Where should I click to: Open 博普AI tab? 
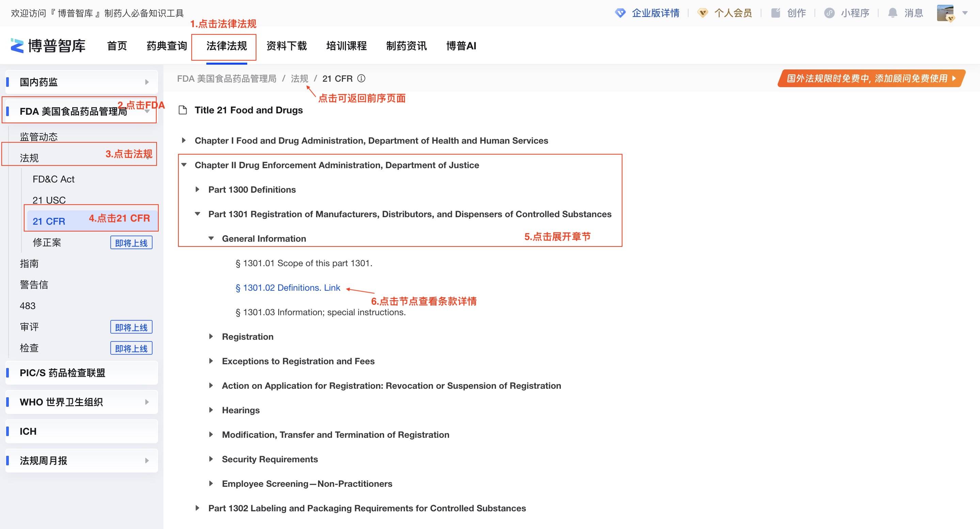tap(461, 46)
